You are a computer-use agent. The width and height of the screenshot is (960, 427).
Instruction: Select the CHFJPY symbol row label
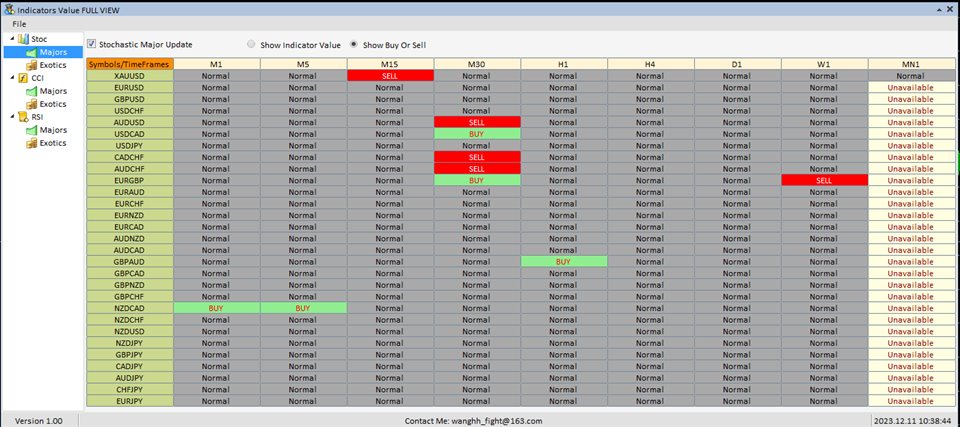click(x=130, y=390)
